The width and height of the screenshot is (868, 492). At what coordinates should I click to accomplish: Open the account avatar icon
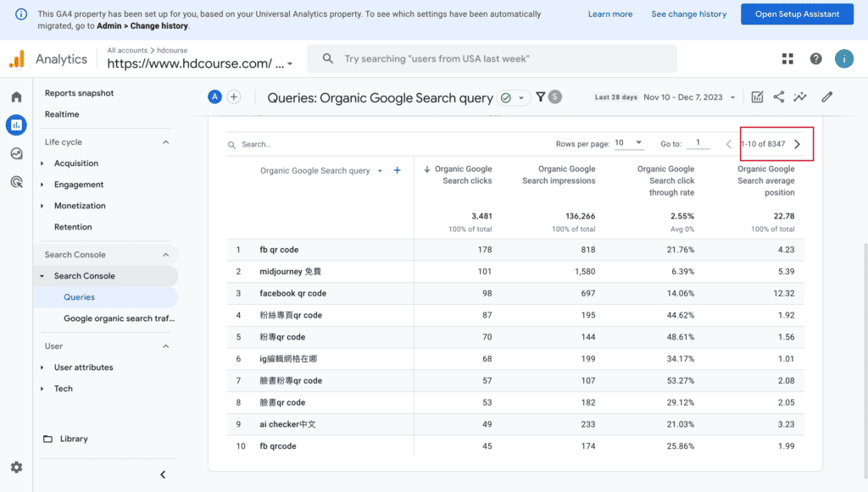pos(844,58)
